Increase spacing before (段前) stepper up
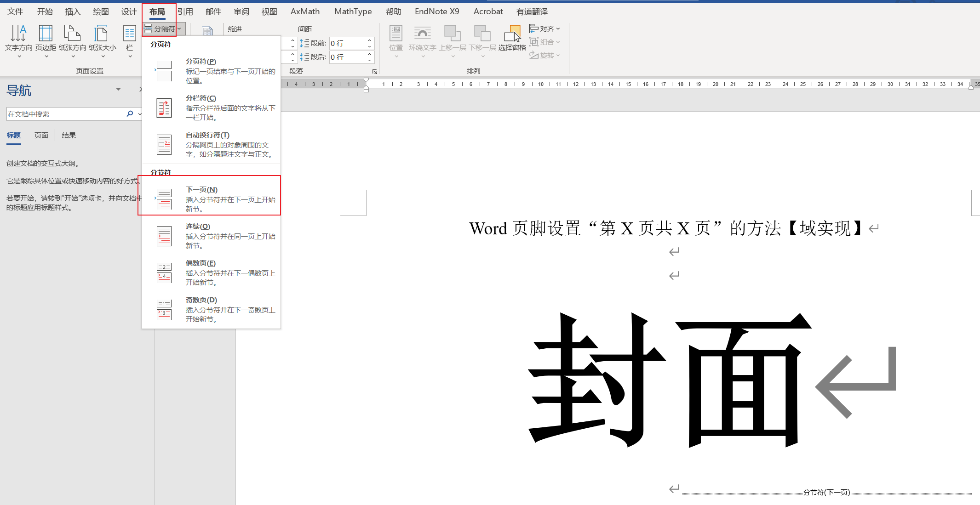The height and width of the screenshot is (505, 980). click(x=369, y=40)
